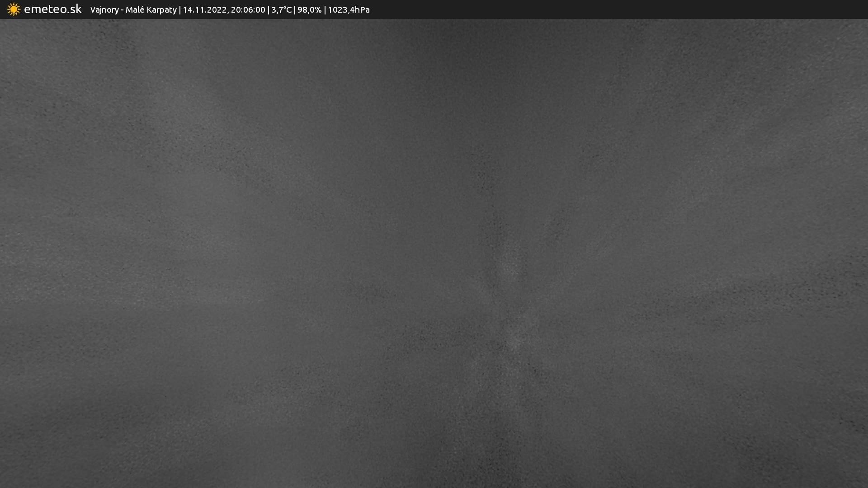Click the separator between humidity and pressure
The width and height of the screenshot is (868, 488).
pyautogui.click(x=325, y=10)
